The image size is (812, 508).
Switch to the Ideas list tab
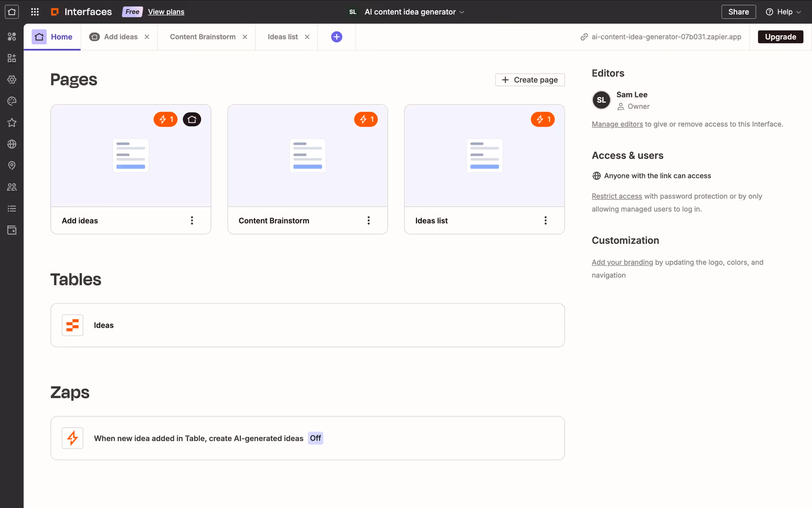coord(283,37)
